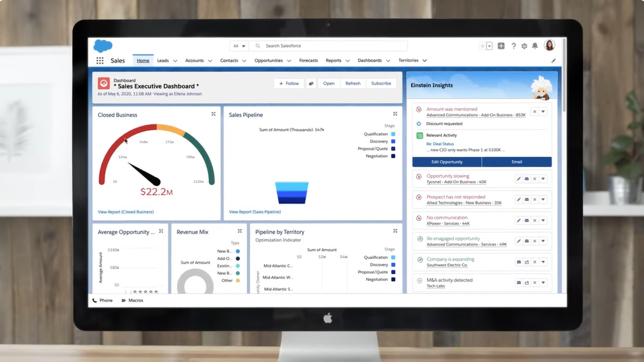The width and height of the screenshot is (644, 362).
Task: Open dropdown on Re-engaged opportunity insight
Action: click(x=543, y=241)
